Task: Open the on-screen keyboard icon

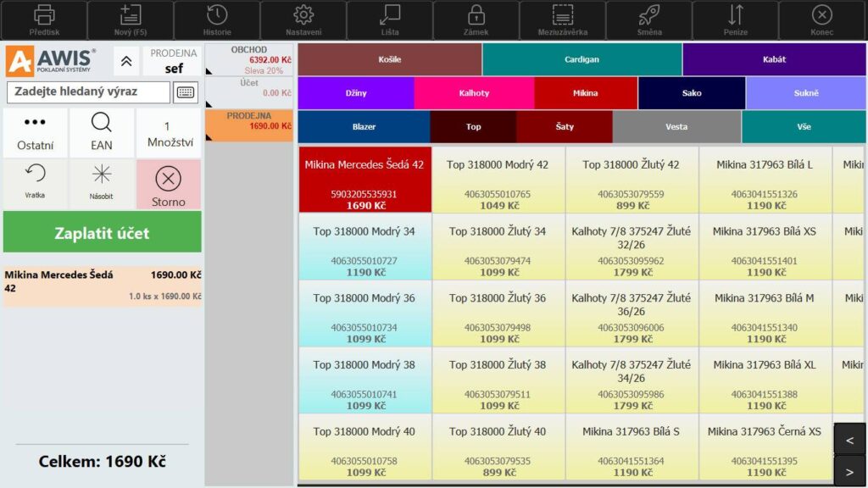Action: tap(186, 92)
